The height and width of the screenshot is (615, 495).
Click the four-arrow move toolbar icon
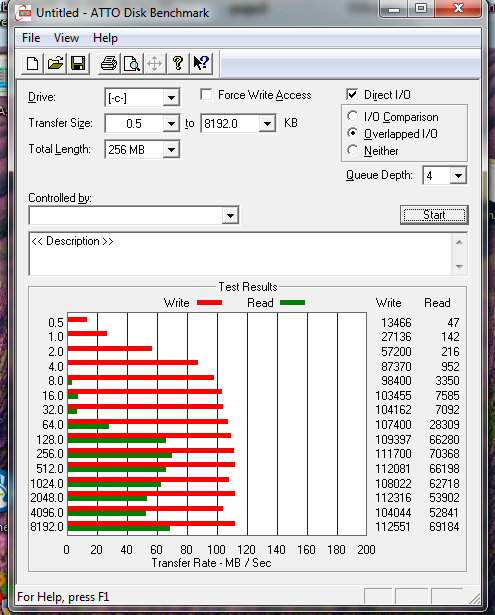(x=155, y=64)
